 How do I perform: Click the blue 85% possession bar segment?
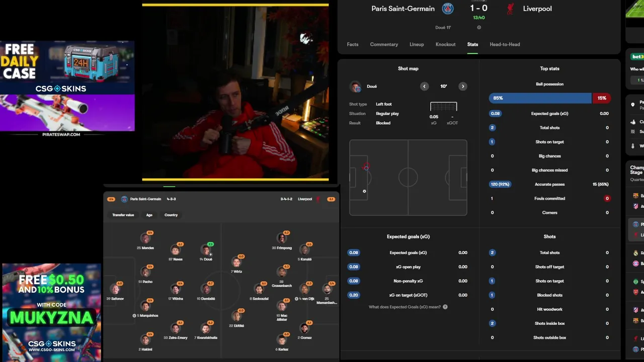click(x=540, y=98)
